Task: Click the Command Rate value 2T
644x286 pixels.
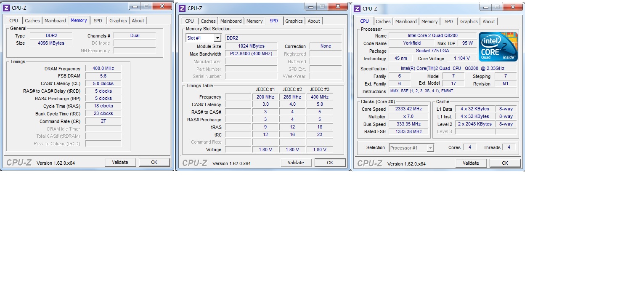Action: point(103,121)
